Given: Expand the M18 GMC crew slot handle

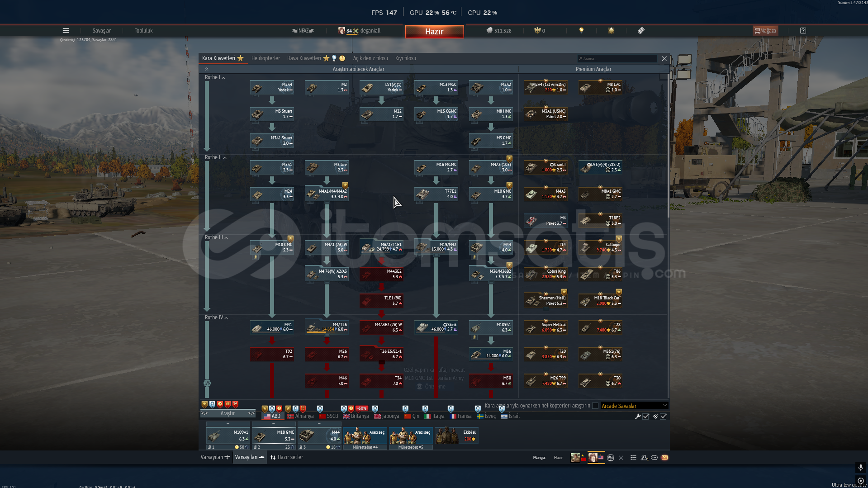Looking at the screenshot, I should coord(274,424).
